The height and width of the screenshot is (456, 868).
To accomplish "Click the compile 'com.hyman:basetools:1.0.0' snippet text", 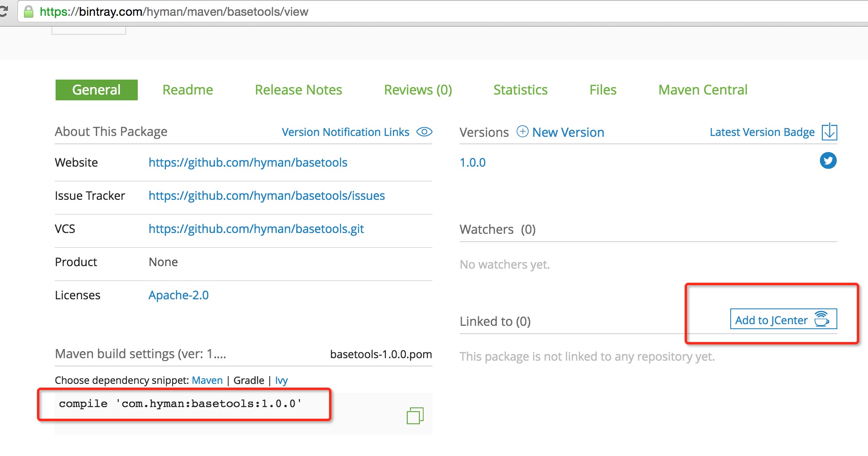I will [x=180, y=404].
